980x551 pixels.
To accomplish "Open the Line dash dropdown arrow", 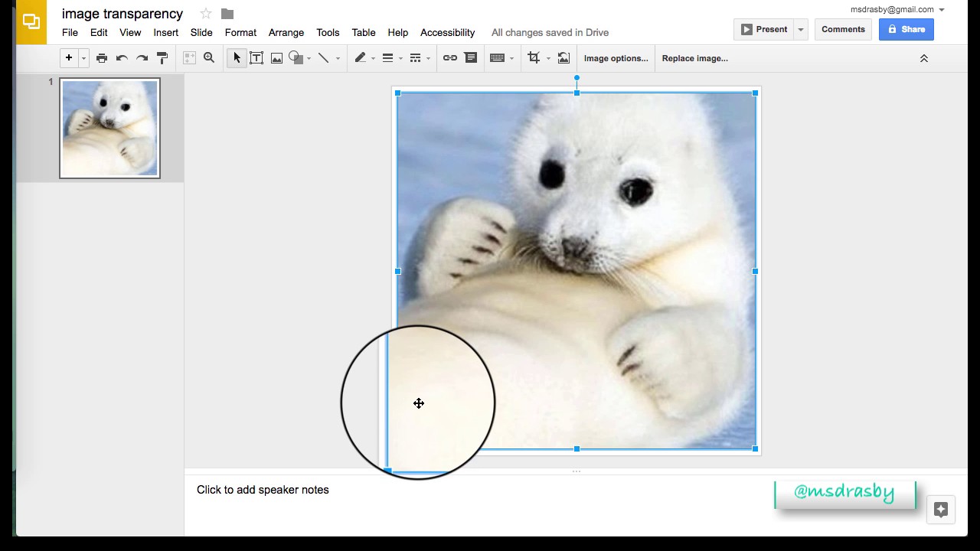I will click(x=428, y=59).
